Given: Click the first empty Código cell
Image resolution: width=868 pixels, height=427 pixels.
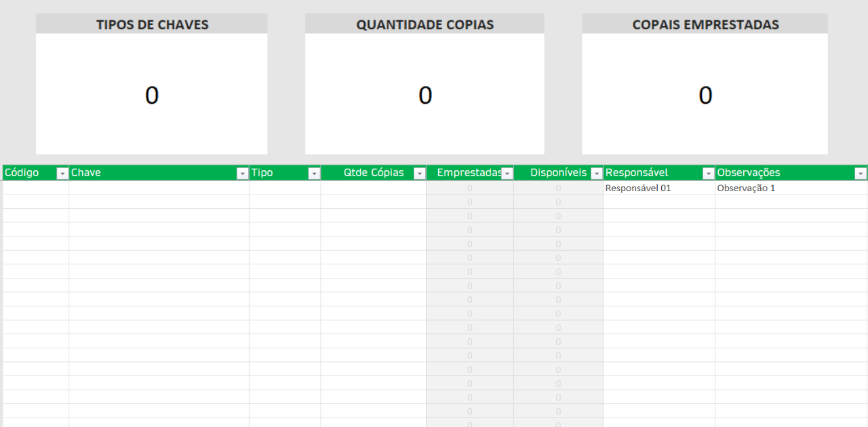Looking at the screenshot, I should tap(36, 188).
